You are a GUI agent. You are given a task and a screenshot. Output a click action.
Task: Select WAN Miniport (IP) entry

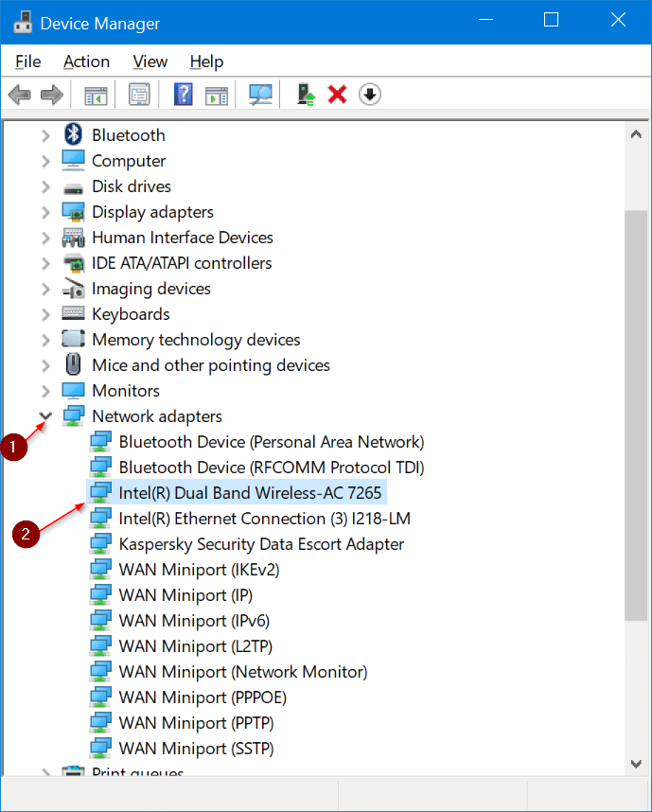[x=185, y=595]
